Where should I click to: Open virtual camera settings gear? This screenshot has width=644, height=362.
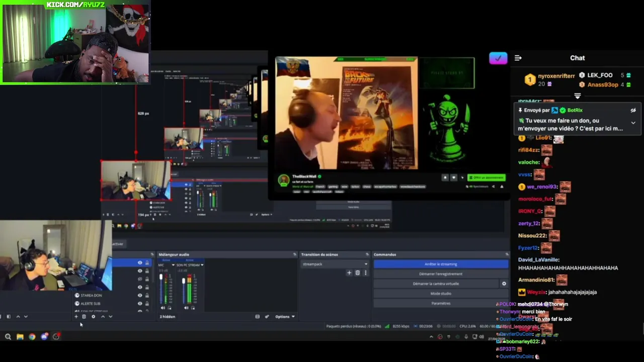point(504,284)
